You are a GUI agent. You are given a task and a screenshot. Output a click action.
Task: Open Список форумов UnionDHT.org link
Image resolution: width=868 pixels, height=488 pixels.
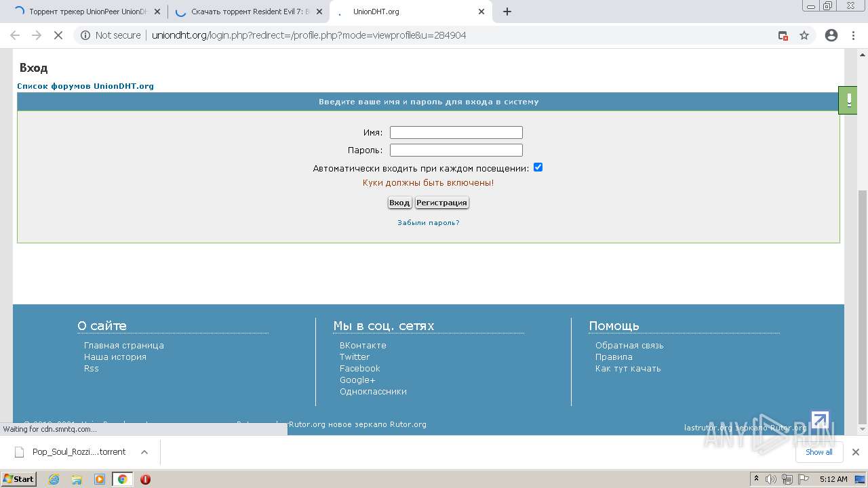85,86
